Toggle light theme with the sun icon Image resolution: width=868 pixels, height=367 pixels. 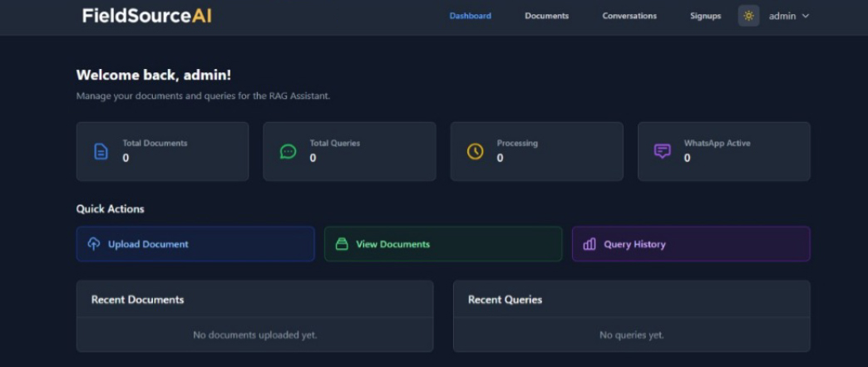748,16
